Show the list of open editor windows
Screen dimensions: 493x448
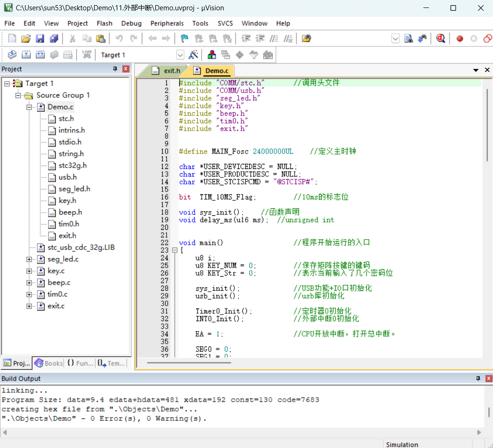pyautogui.click(x=476, y=70)
